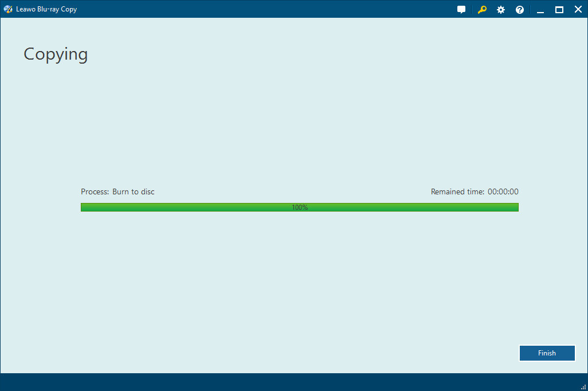Click the 00:00:00 remaining time value
Viewport: 588px width, 391px height.
503,192
